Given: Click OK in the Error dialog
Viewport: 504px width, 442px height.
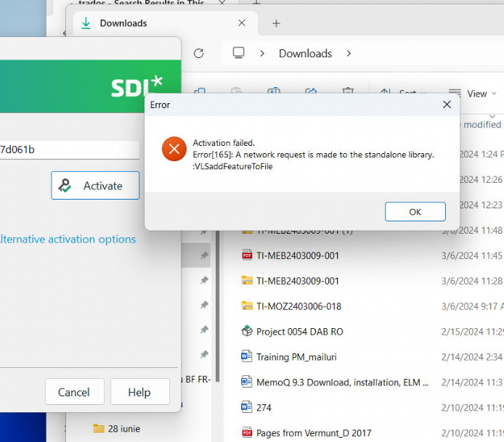Looking at the screenshot, I should pyautogui.click(x=415, y=212).
